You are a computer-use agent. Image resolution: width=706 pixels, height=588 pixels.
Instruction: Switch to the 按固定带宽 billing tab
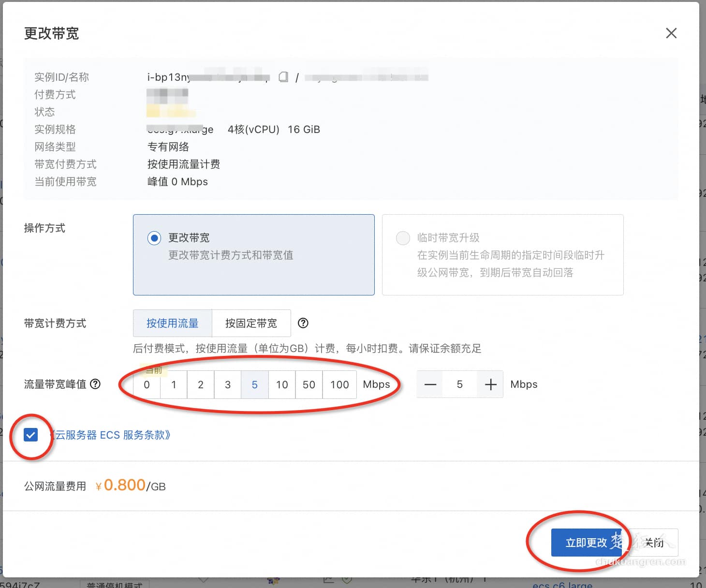(251, 323)
